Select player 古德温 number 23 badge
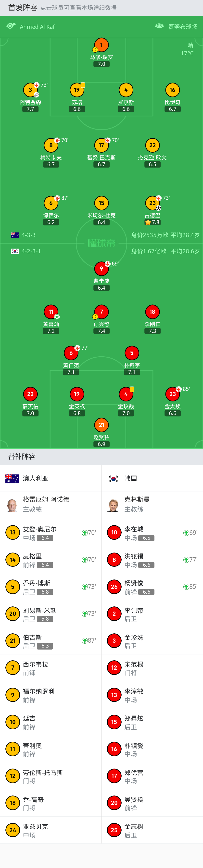The height and width of the screenshot is (868, 203). [x=152, y=203]
